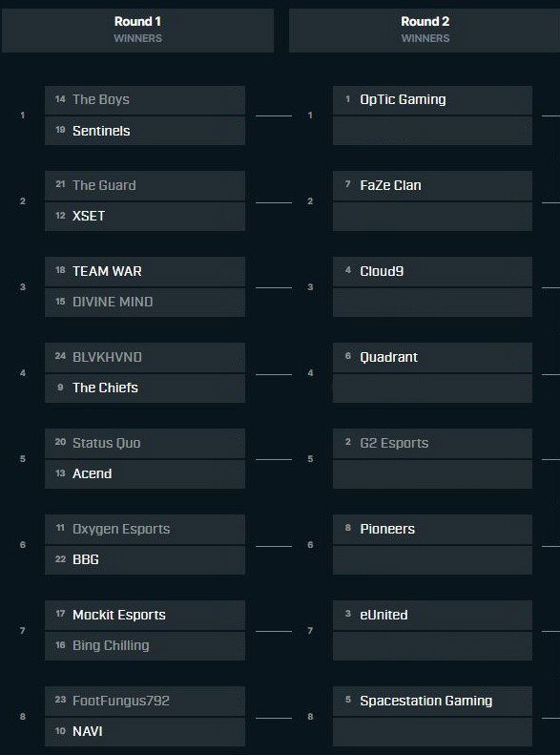The image size is (560, 755).
Task: Click the Round 2 Winners header
Action: click(x=425, y=30)
